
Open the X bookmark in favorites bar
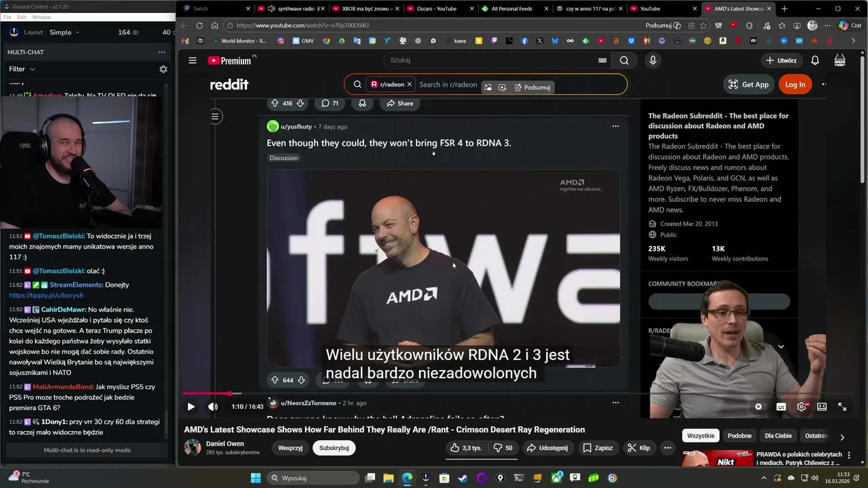tap(540, 41)
